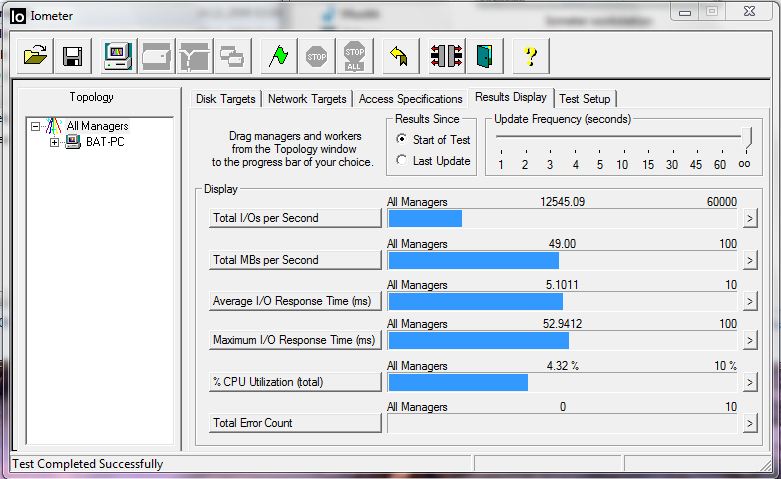781x479 pixels.
Task: Open test configuration file icon
Action: [35, 56]
